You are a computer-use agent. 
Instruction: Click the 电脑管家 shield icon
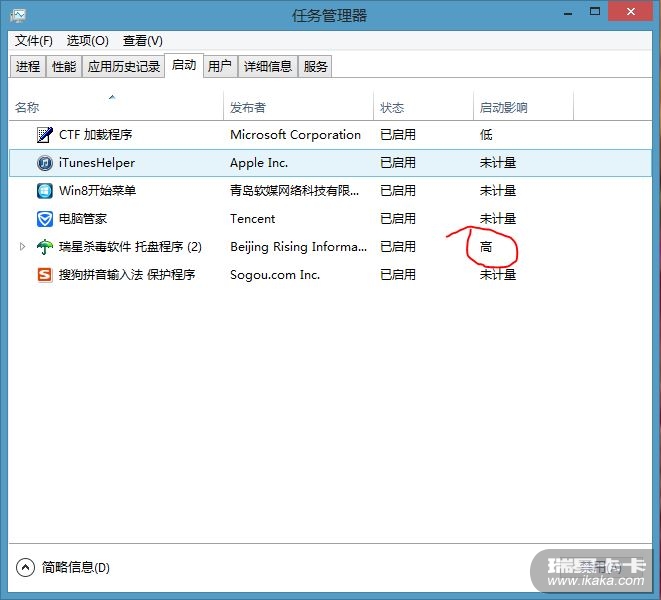point(45,219)
